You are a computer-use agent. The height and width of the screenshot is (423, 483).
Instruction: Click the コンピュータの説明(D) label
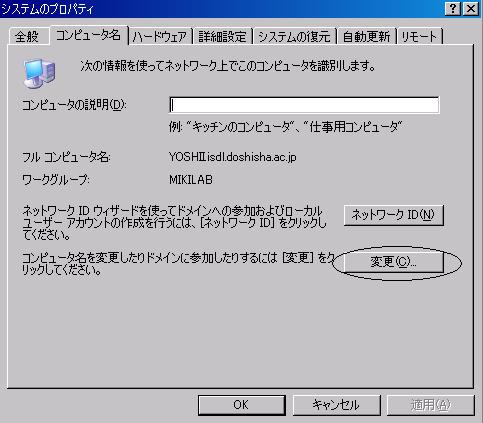coord(74,105)
